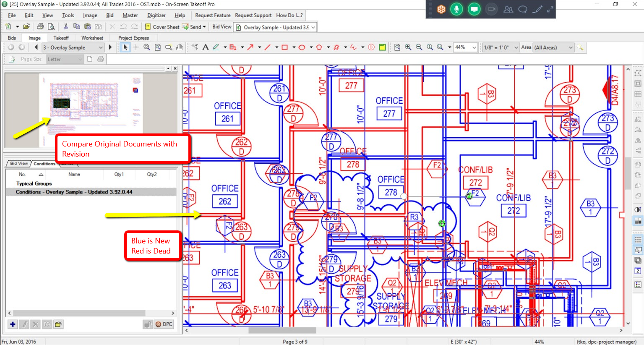This screenshot has width=644, height=345.
Task: Select the red Ellipse annotation tool
Action: pyautogui.click(x=302, y=47)
